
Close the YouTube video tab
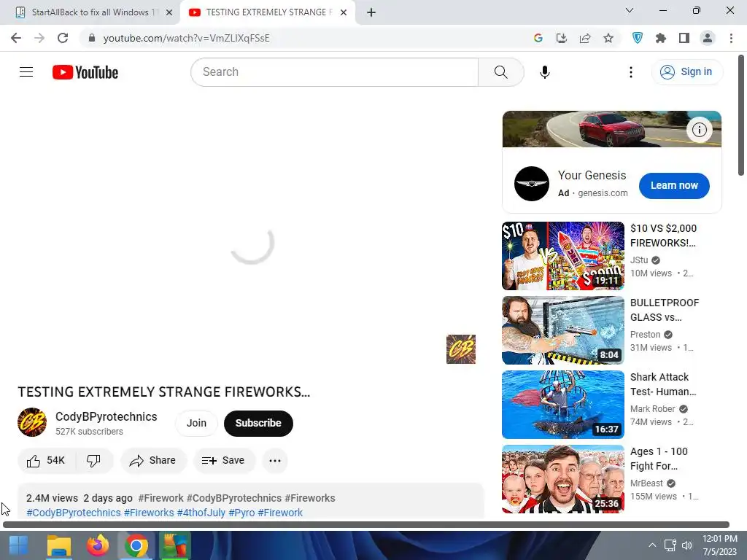coord(344,13)
